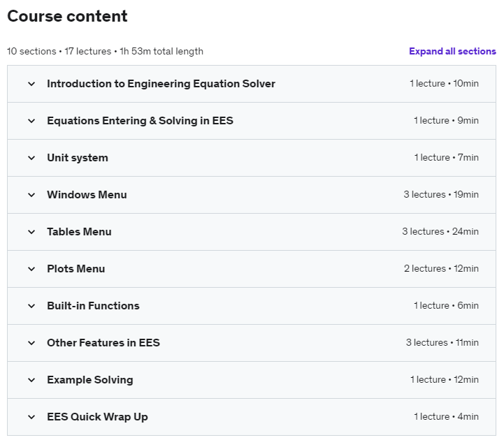Image resolution: width=504 pixels, height=440 pixels.
Task: Open Other Features in EES chevron
Action: click(31, 343)
